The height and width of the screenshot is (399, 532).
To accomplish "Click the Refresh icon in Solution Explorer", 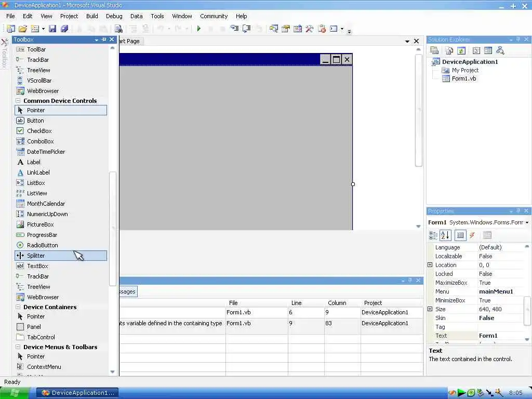I will [461, 50].
